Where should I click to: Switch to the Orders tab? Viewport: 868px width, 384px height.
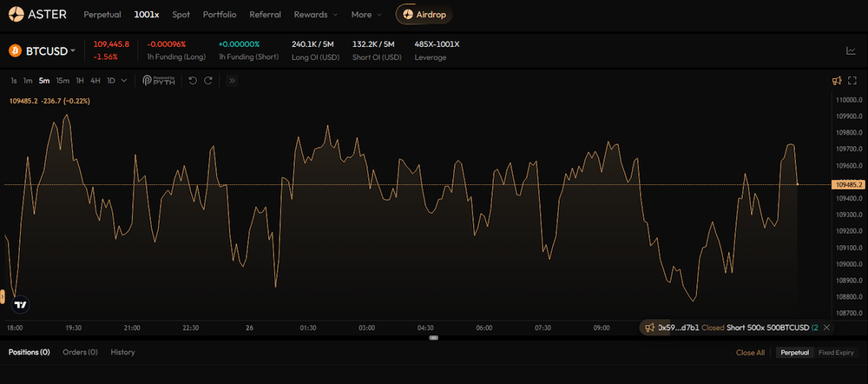click(80, 352)
